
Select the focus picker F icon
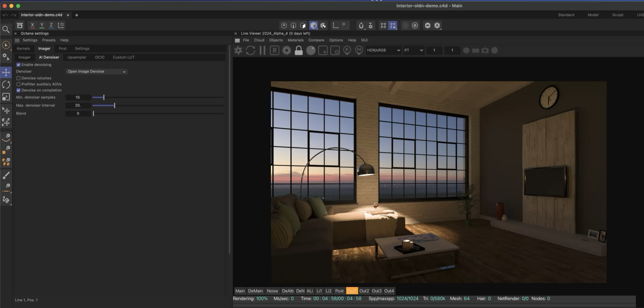click(347, 50)
